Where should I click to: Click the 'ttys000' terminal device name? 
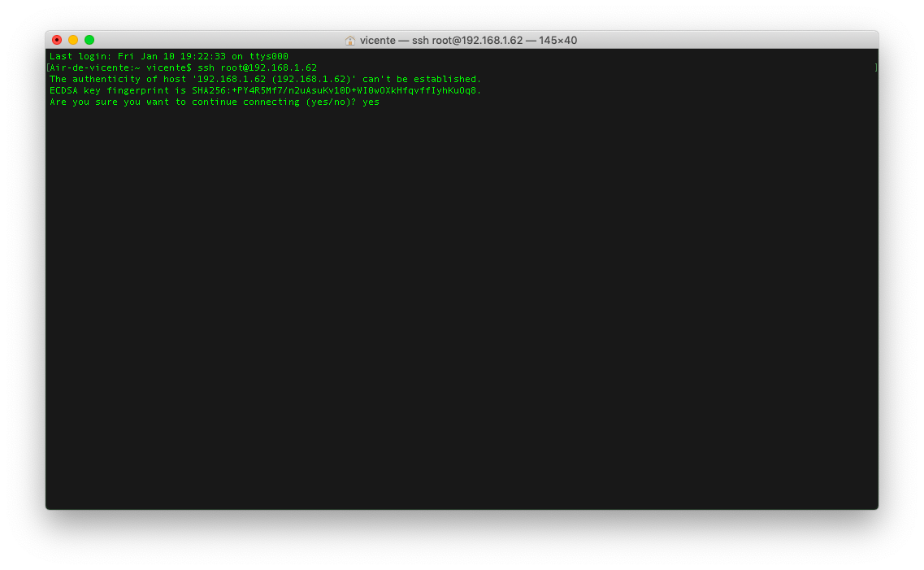point(269,57)
